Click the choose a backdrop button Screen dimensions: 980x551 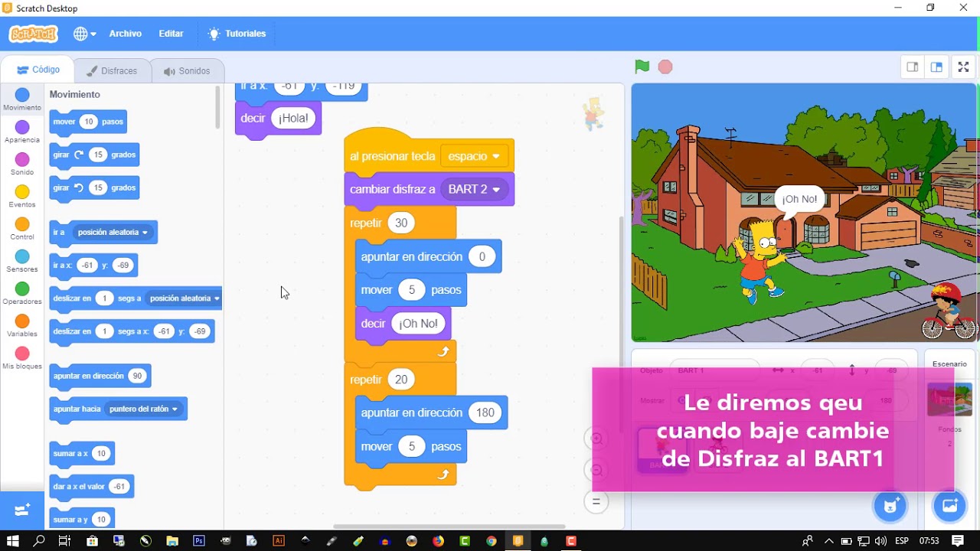pyautogui.click(x=949, y=506)
